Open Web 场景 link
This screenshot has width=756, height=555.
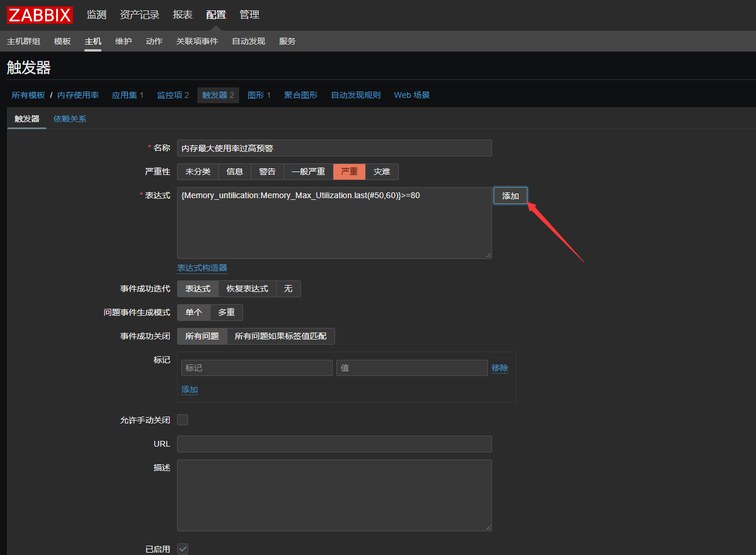pyautogui.click(x=412, y=95)
